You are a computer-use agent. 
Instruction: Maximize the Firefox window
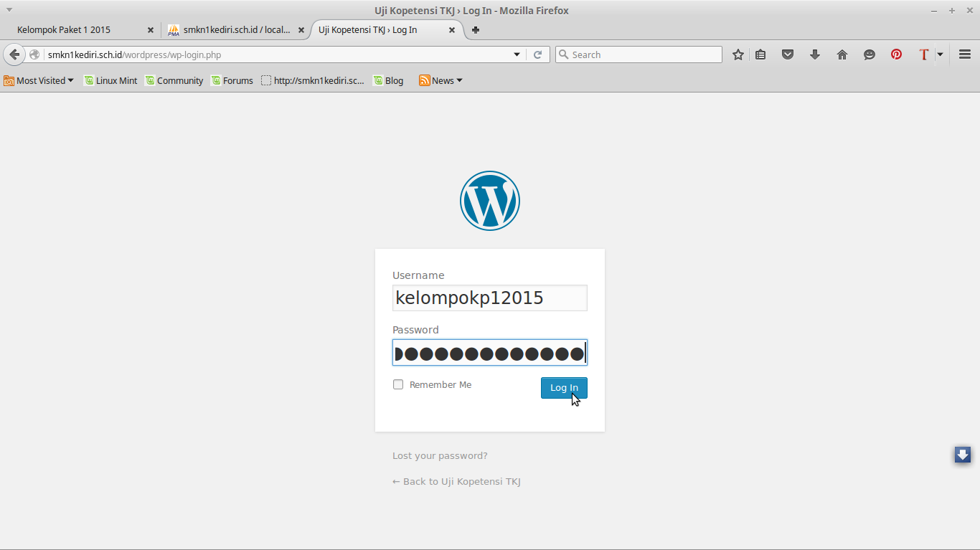pos(952,11)
